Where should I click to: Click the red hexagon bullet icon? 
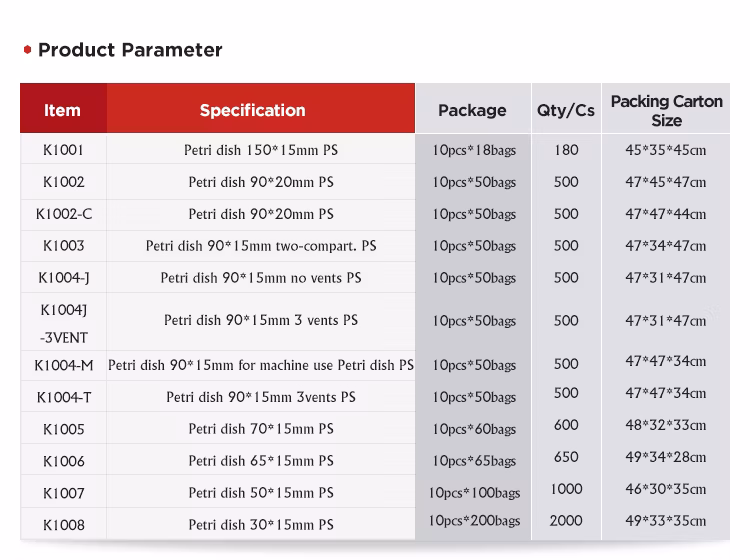click(x=27, y=50)
